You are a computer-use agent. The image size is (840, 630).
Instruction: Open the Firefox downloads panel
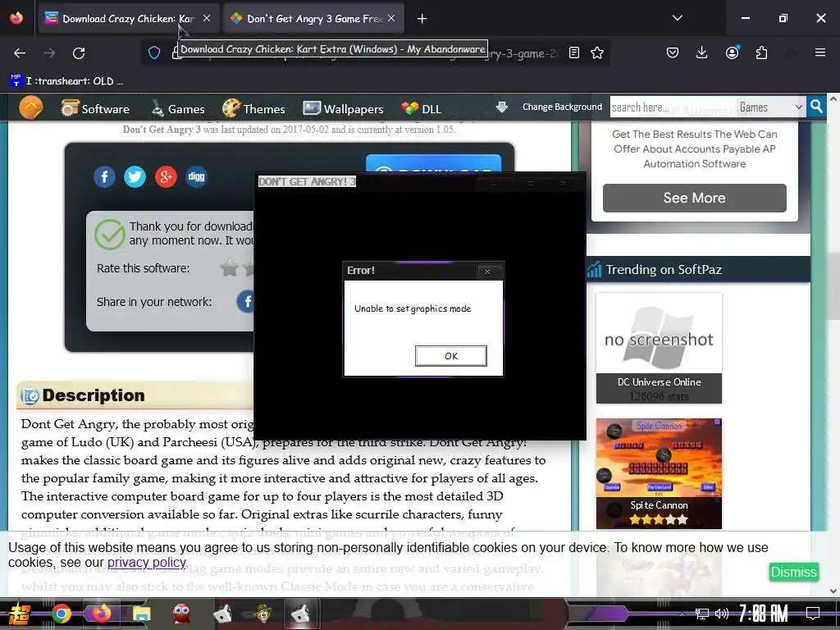[x=702, y=52]
